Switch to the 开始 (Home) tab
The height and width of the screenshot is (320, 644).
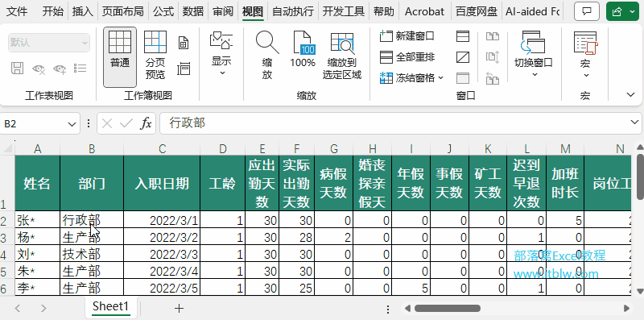tap(53, 11)
